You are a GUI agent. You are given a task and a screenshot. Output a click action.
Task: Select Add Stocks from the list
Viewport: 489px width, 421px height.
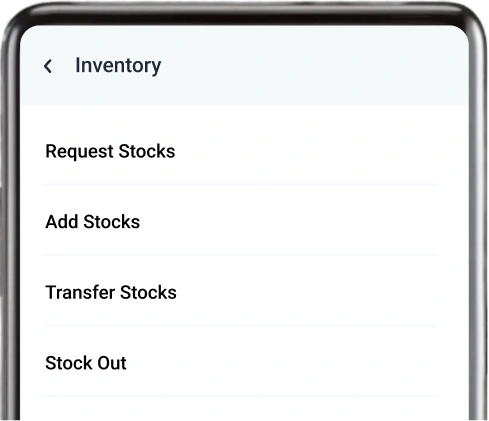(240, 222)
